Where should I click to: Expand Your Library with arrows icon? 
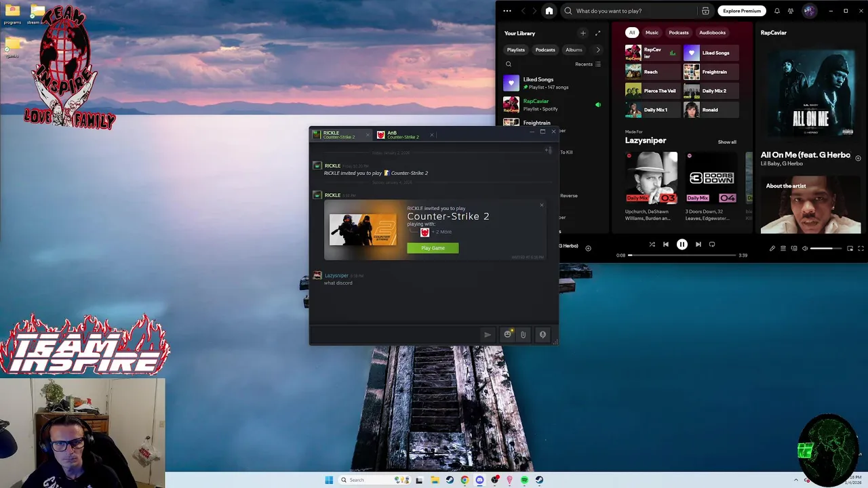597,33
